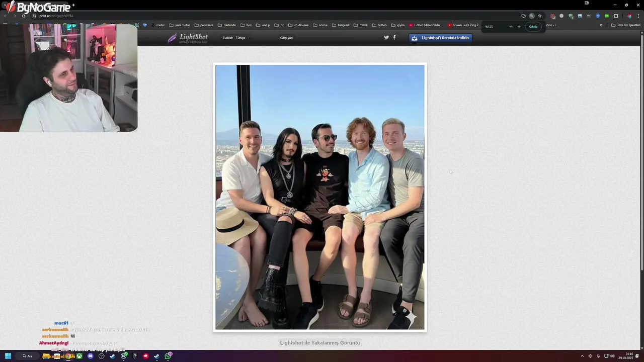Click Lightshot ile Yakalanmış Görüntü caption
Screen dimensions: 644x362
tap(320, 343)
